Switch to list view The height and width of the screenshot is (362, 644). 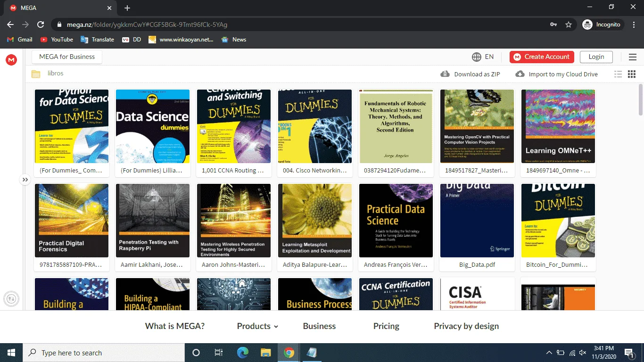click(618, 74)
